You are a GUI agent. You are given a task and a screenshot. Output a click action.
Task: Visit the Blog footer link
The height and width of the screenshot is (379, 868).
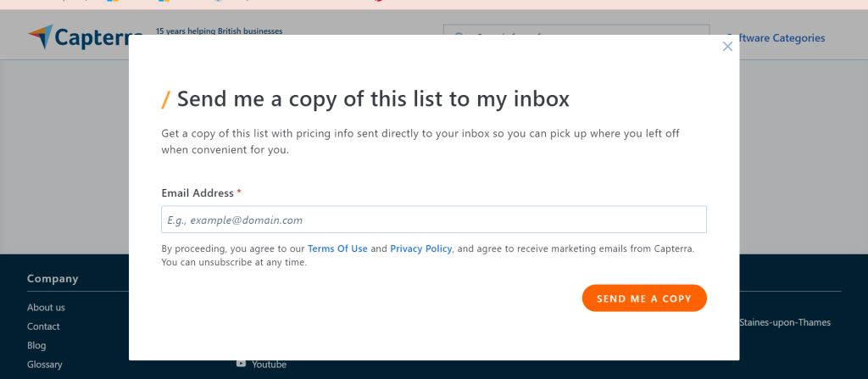click(36, 346)
